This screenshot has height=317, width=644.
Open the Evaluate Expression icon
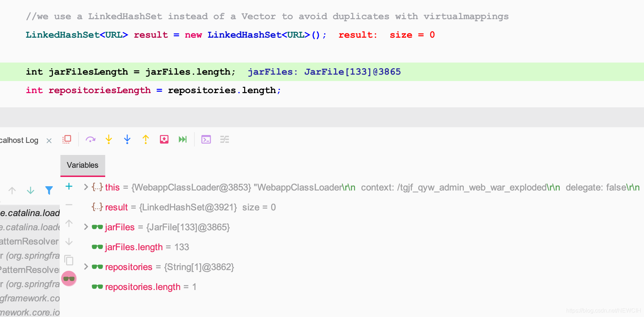click(206, 139)
